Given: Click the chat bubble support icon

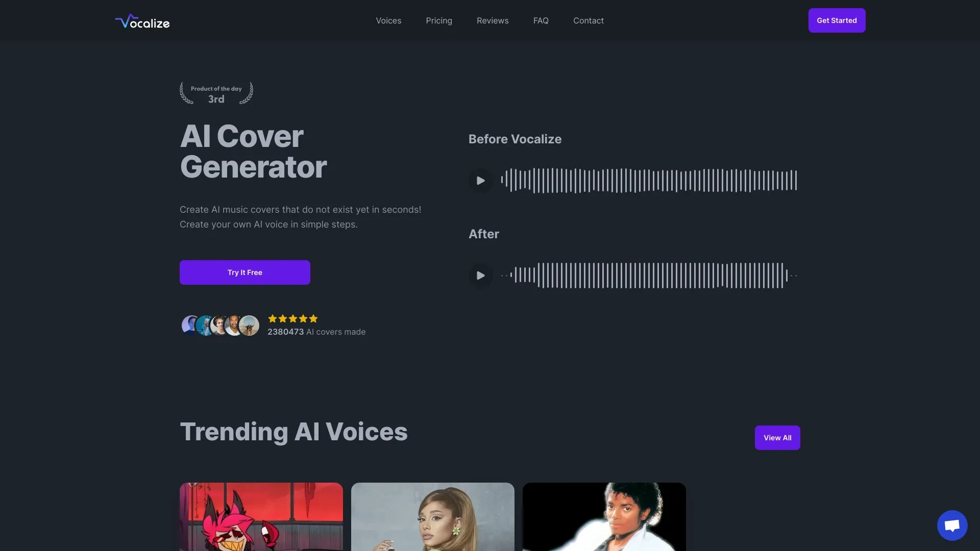Looking at the screenshot, I should pos(952,525).
